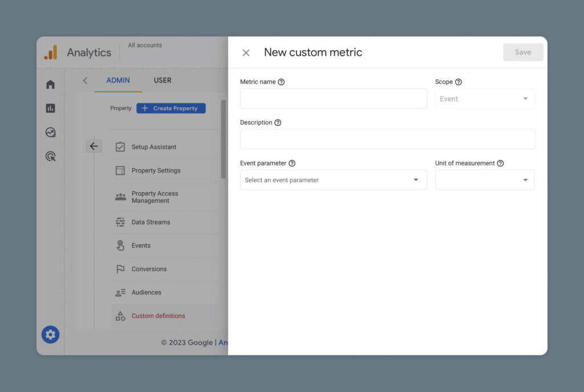The height and width of the screenshot is (392, 584).
Task: Open the Reports bar chart icon
Action: (50, 108)
